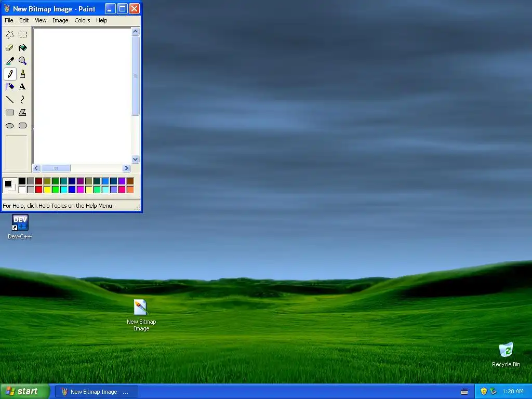Close the Paint window

coord(135,8)
